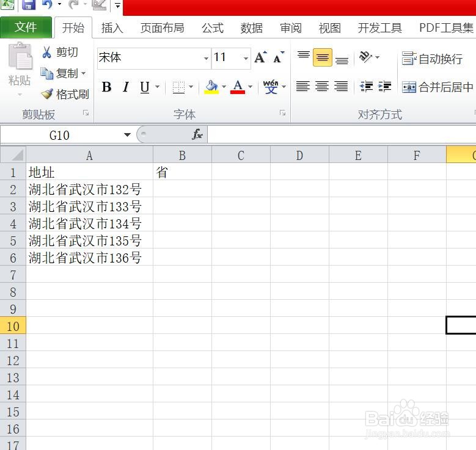Select Center text alignment icon
The image size is (476, 450).
[322, 87]
